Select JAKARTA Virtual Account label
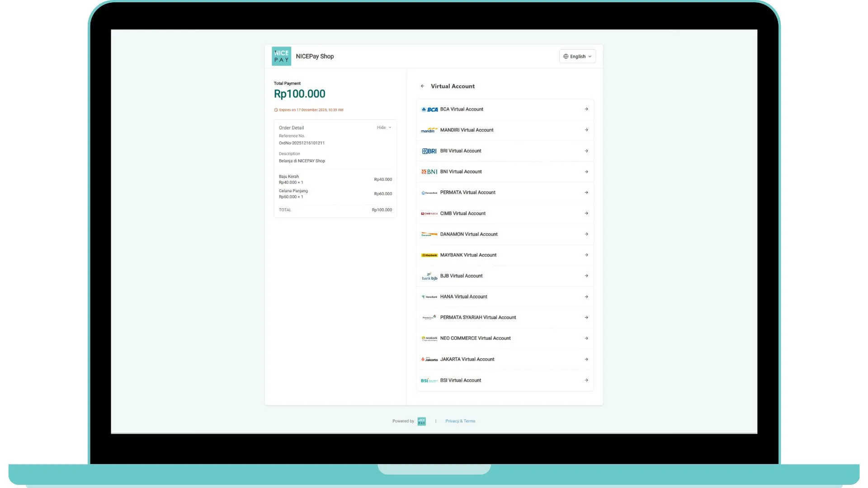Viewport: 868px width, 488px height. click(467, 359)
